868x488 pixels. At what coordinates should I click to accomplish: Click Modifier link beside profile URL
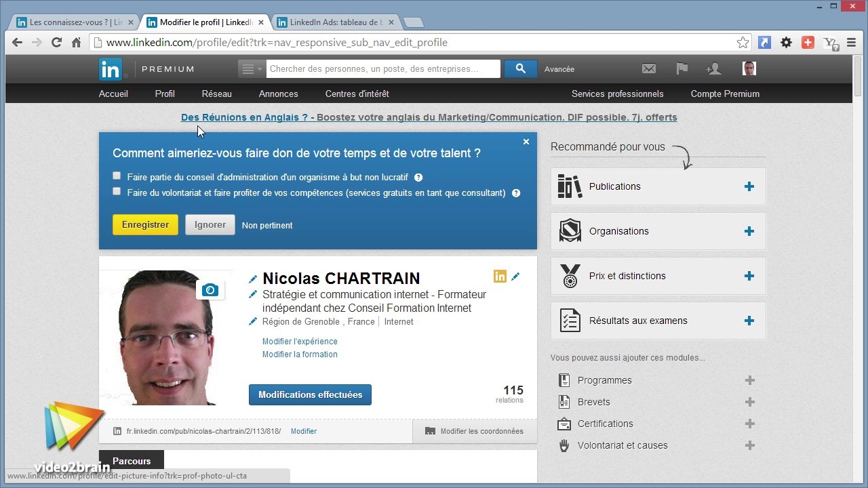click(x=304, y=431)
